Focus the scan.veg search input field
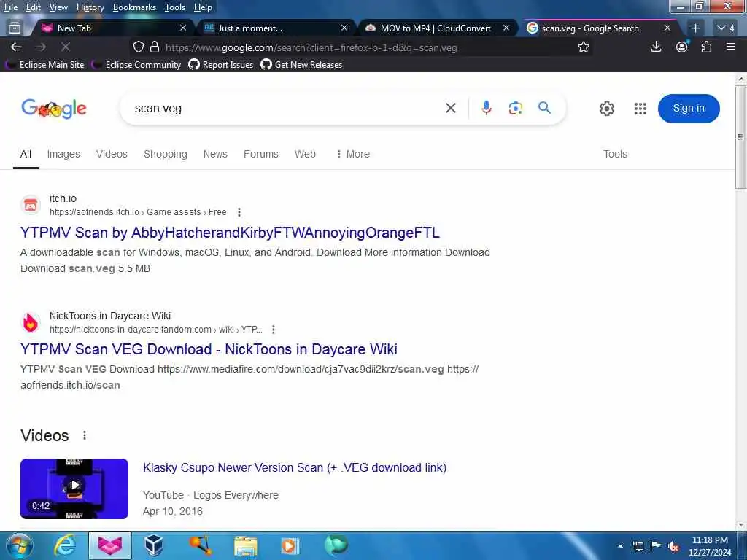Screen dimensions: 747x560 pyautogui.click(x=286, y=108)
